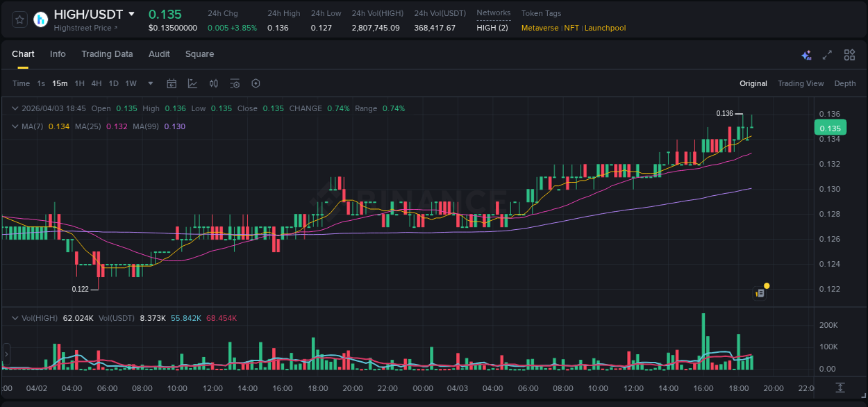Select the line chart type icon
Screen dimensions: 868x407
coord(192,83)
